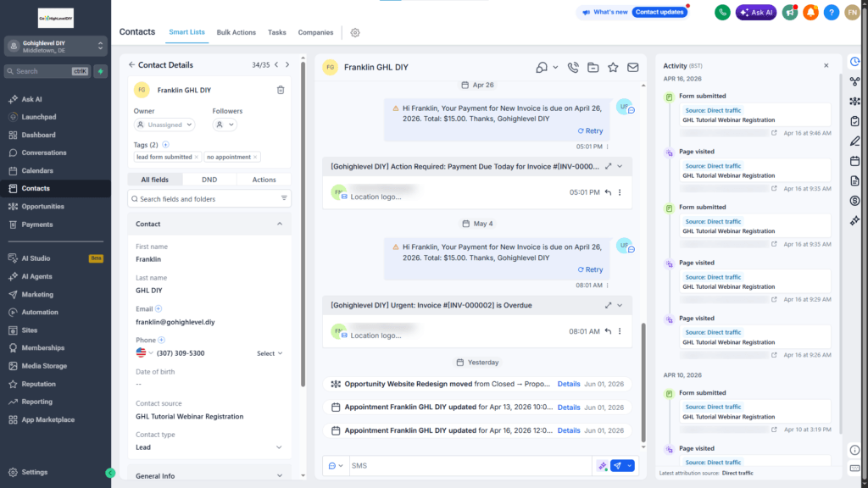
Task: Add a new tag with plus icon
Action: pyautogui.click(x=165, y=144)
